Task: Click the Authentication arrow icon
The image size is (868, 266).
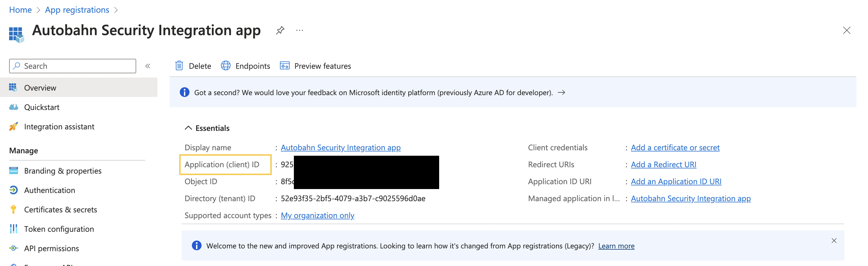Action: [x=14, y=190]
